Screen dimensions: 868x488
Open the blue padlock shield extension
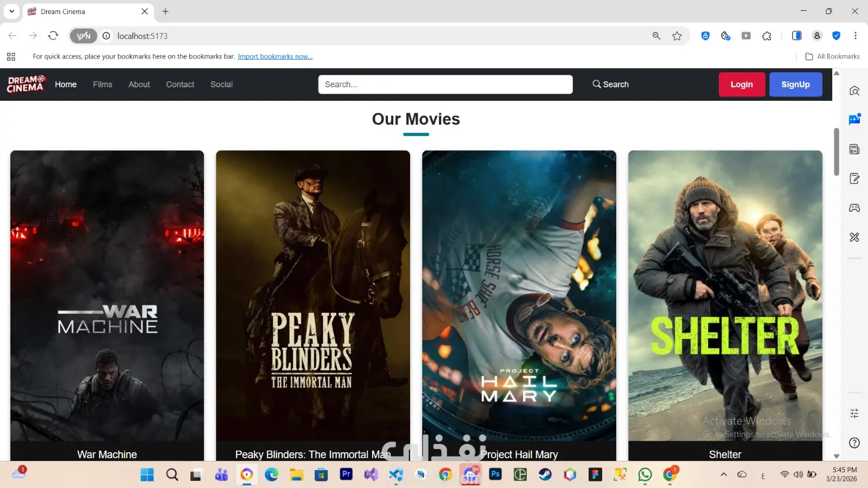(705, 36)
